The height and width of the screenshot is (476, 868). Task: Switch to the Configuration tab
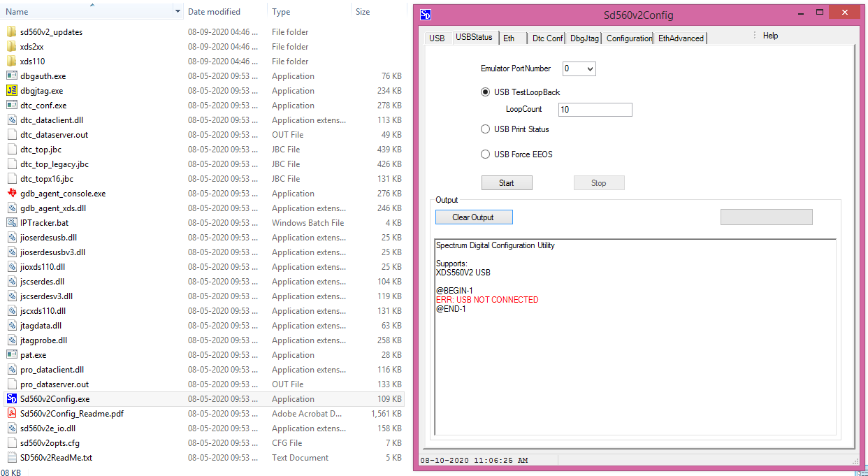pyautogui.click(x=629, y=38)
